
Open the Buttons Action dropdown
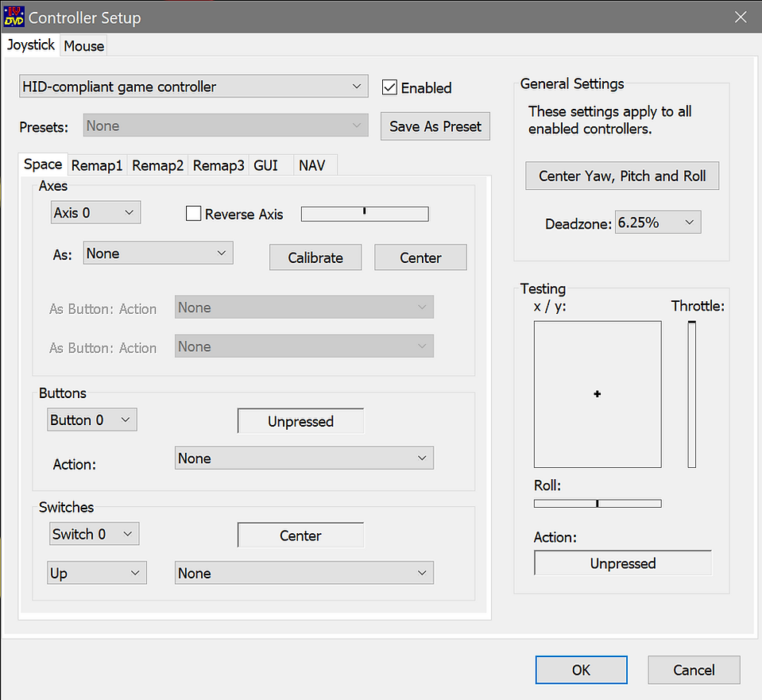pyautogui.click(x=304, y=458)
